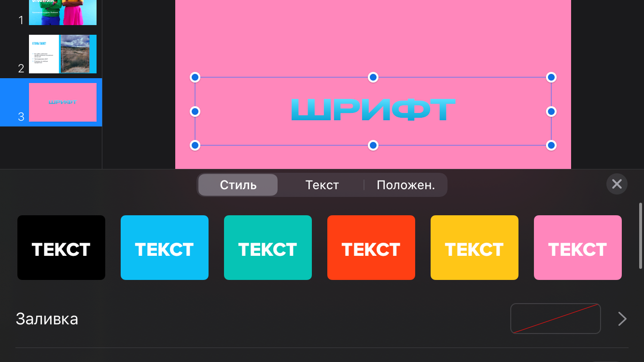Expand Заливка options with the chevron
Image resolution: width=644 pixels, height=362 pixels.
[622, 319]
